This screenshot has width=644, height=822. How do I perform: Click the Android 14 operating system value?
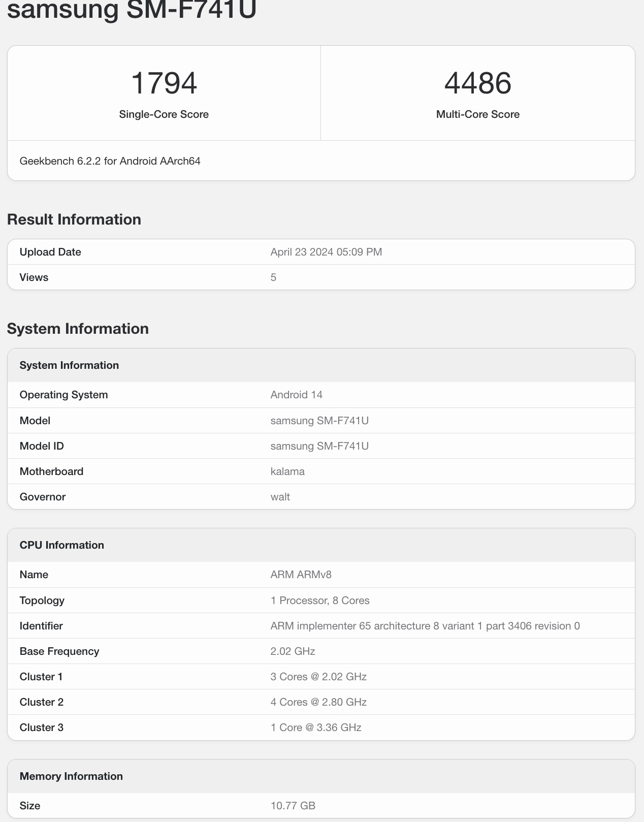pyautogui.click(x=296, y=395)
